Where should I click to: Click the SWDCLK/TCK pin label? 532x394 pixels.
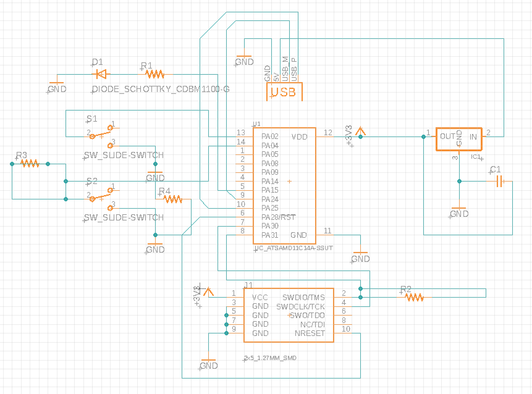(x=301, y=307)
